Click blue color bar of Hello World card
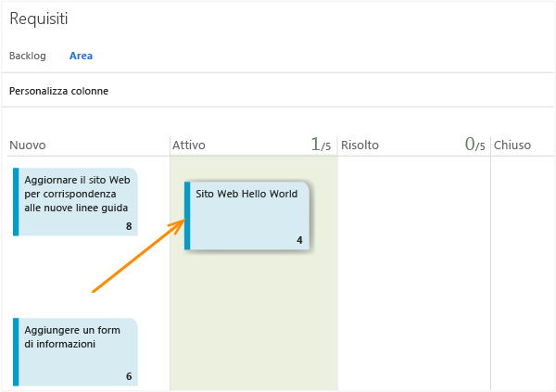The height and width of the screenshot is (392, 556). point(187,215)
